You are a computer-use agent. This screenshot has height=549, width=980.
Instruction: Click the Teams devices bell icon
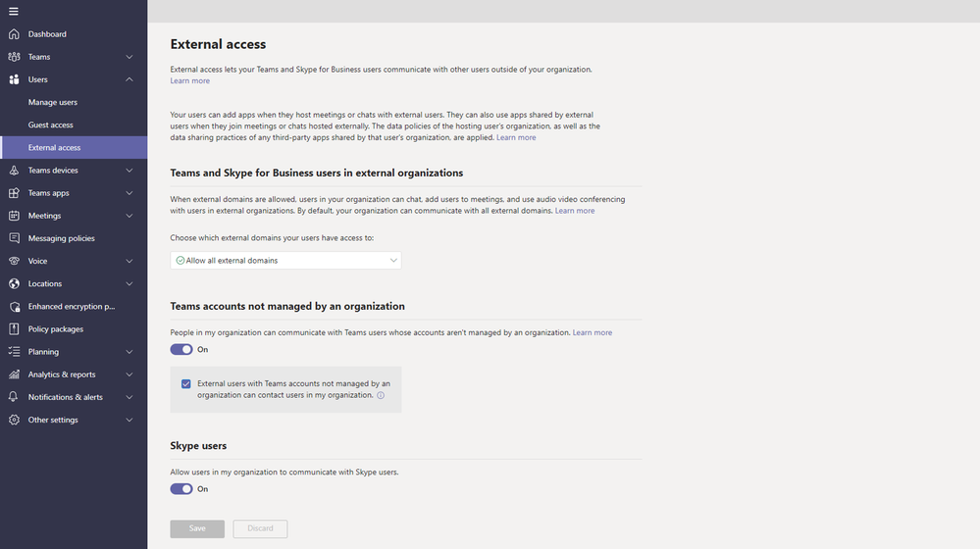tap(14, 171)
